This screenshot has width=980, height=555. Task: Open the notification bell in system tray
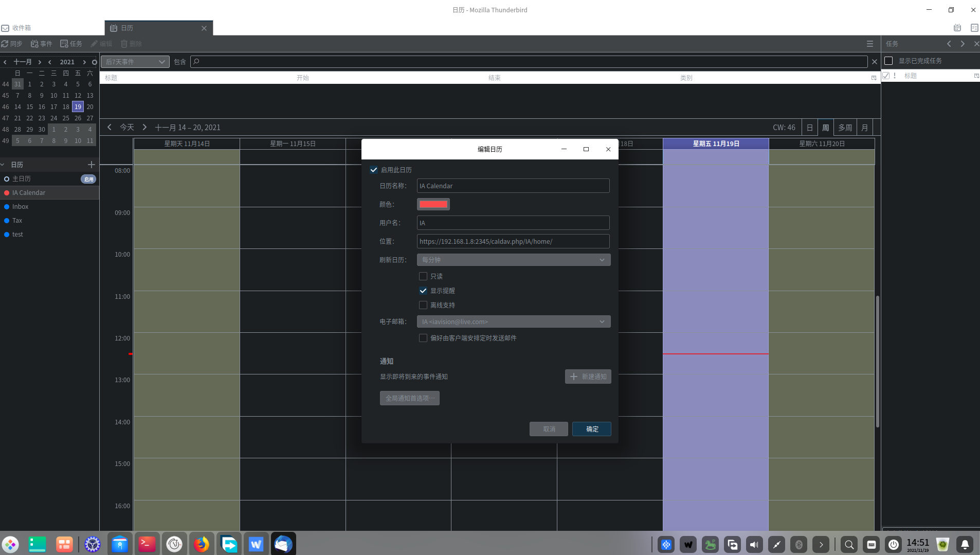965,544
